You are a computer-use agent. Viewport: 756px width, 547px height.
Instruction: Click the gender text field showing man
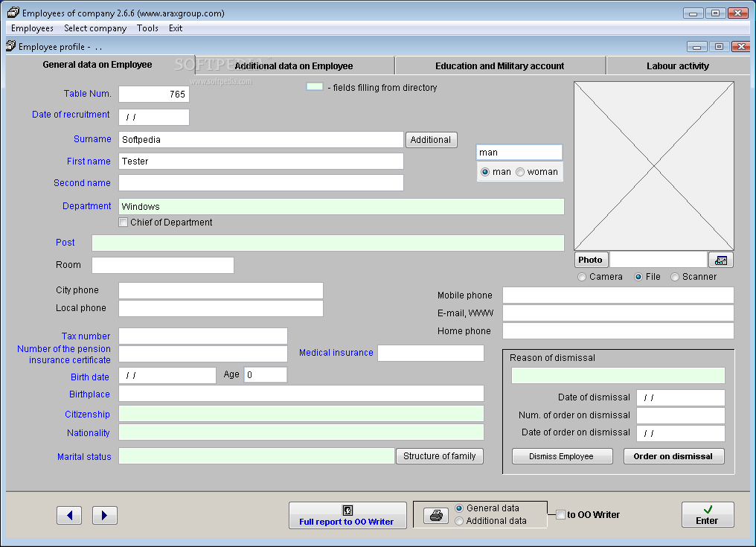point(519,153)
